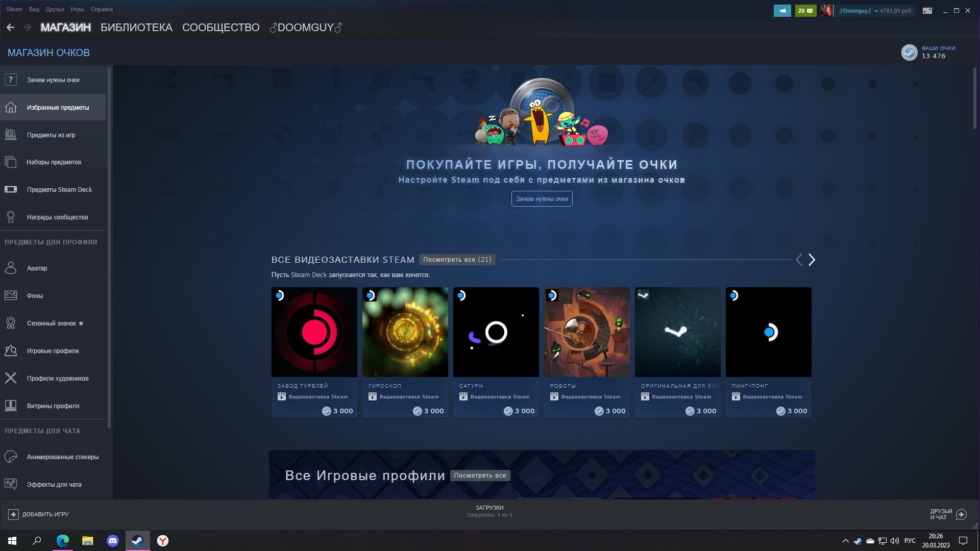Screen dimensions: 980x551
Task: Switch to the БИБЛИОТЕКА tab
Action: [136, 28]
